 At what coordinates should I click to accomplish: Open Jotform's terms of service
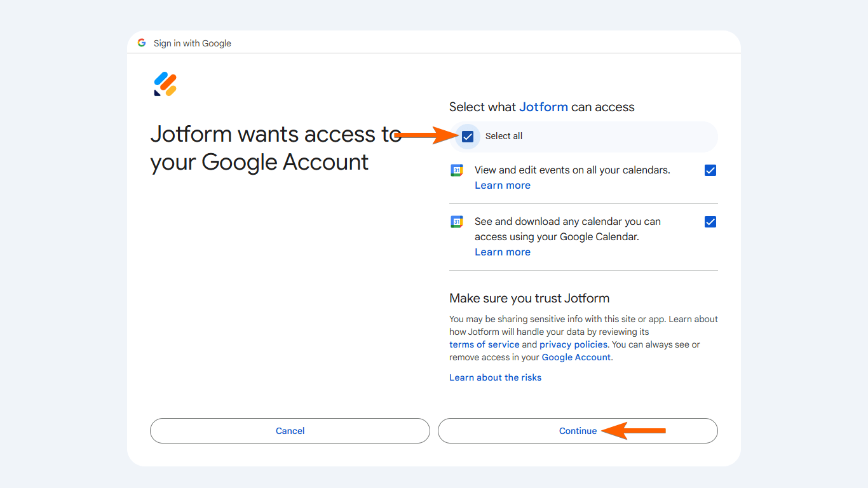pyautogui.click(x=484, y=344)
